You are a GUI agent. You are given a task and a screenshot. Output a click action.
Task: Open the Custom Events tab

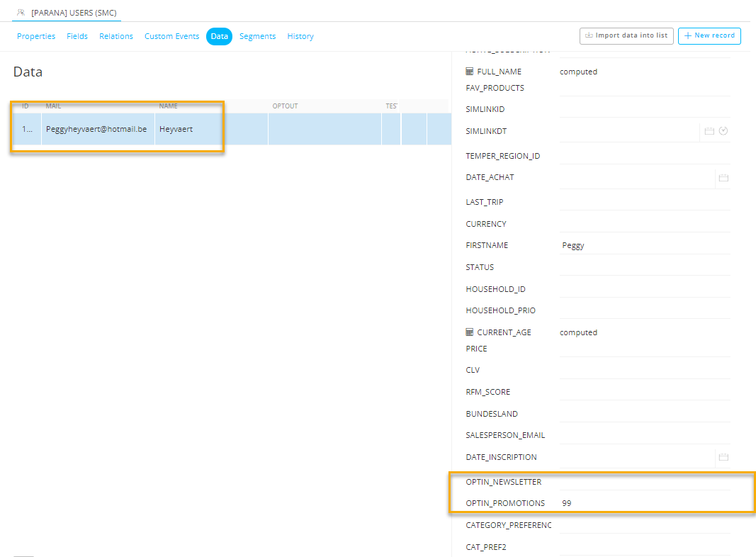click(x=172, y=36)
